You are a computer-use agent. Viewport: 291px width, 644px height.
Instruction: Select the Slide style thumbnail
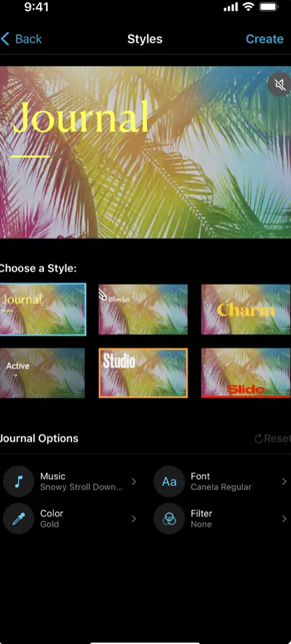click(x=246, y=373)
